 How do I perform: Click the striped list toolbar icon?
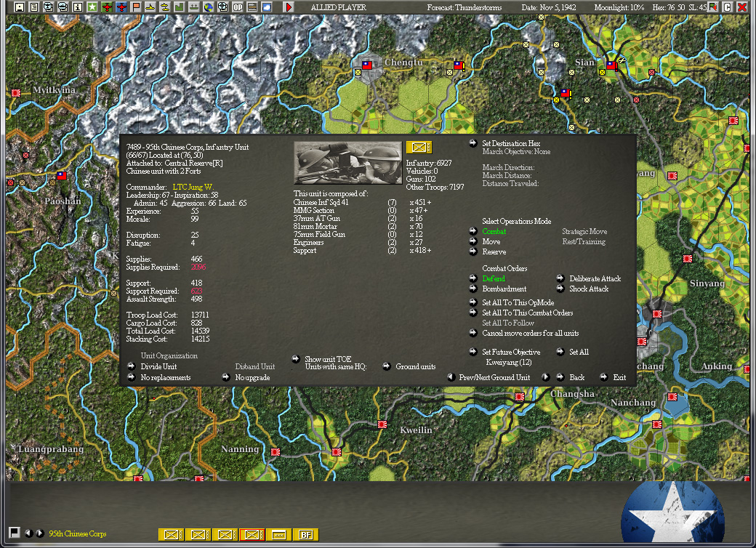point(252,7)
